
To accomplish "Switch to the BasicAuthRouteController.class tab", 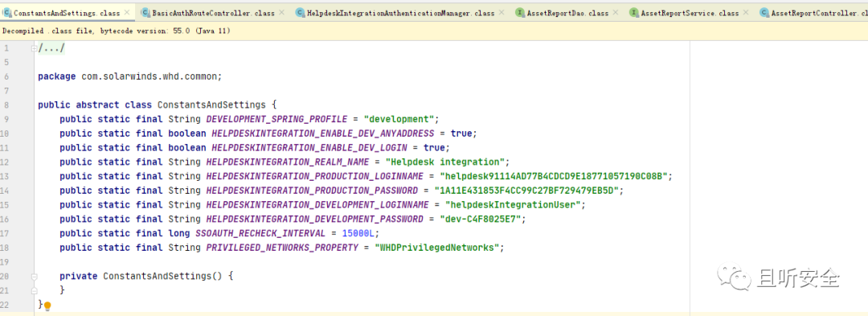I will 213,13.
